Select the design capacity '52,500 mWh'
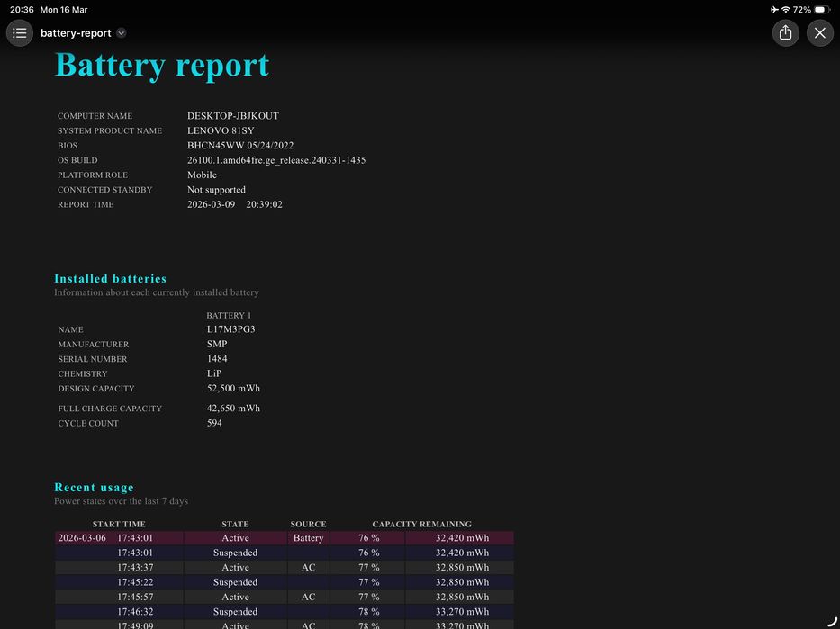The width and height of the screenshot is (840, 629). (x=233, y=388)
